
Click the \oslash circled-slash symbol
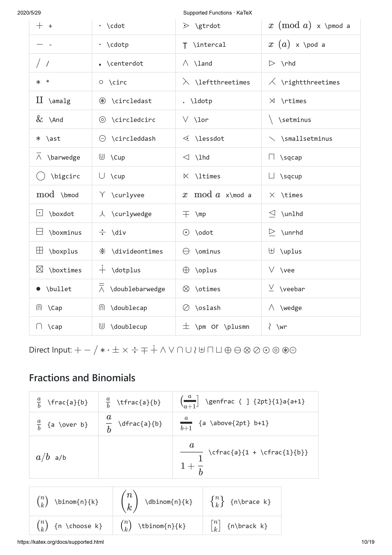click(x=186, y=308)
